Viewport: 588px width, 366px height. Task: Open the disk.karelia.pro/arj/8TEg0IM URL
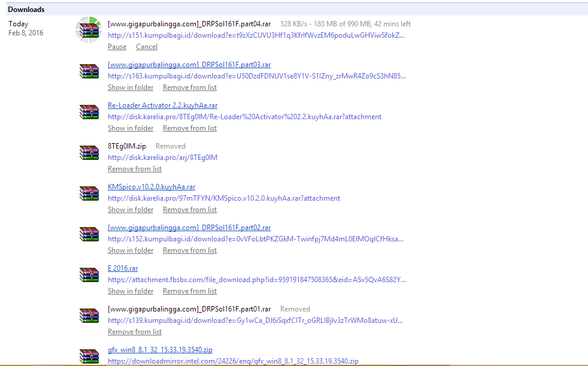tap(162, 158)
